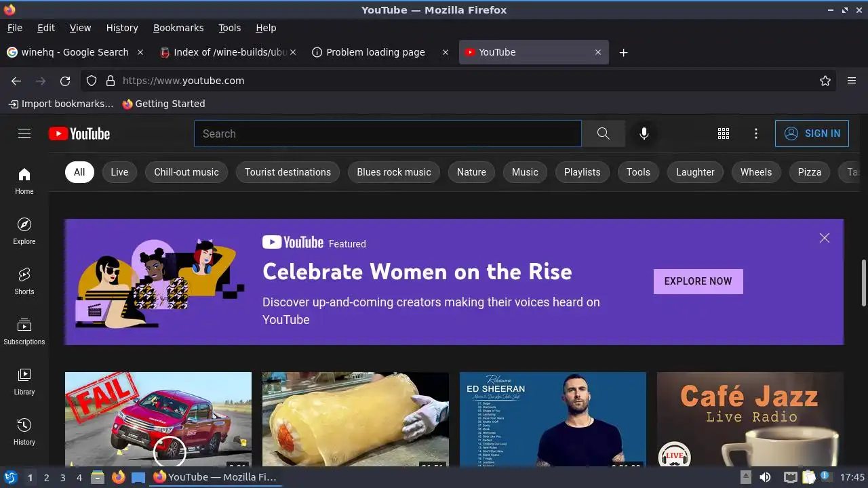Open the Getting Started bookmark
Viewport: 868px width, 488px height.
[163, 104]
